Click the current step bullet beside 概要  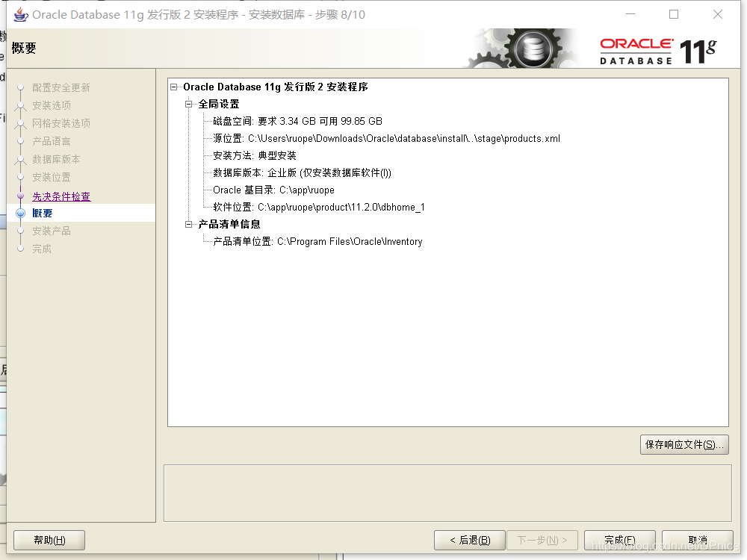20,213
